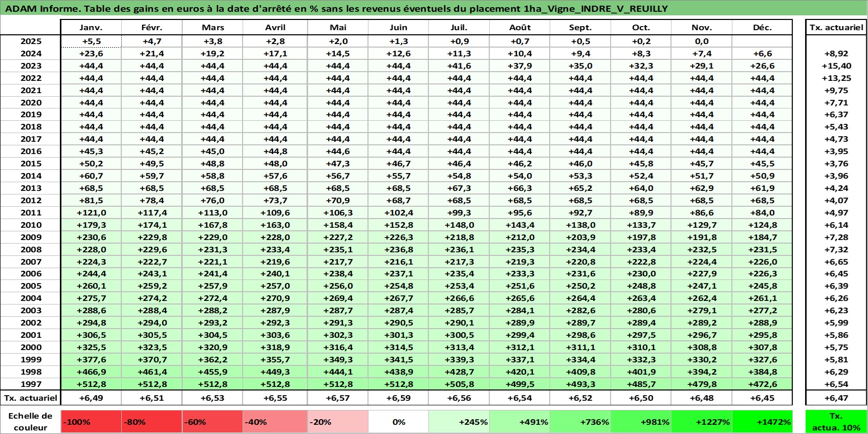Click the 'Tx. actuariel' column header at right
This screenshot has height=434, width=868.
pos(836,28)
